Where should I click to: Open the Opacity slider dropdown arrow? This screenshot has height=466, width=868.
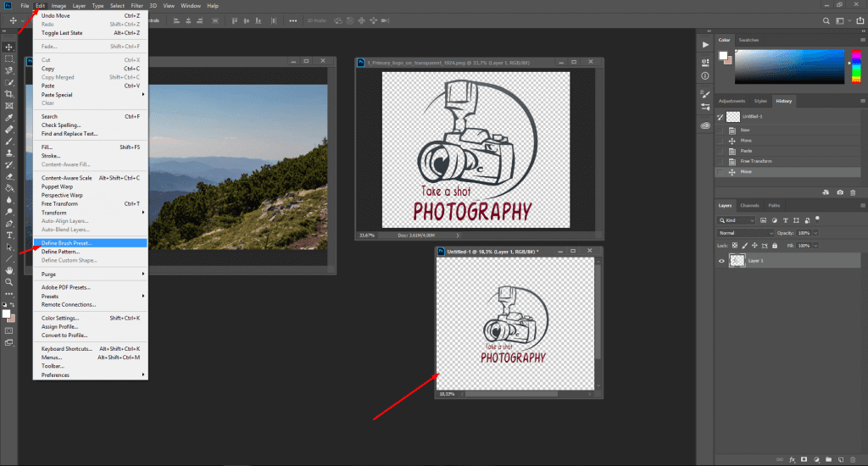(x=815, y=233)
